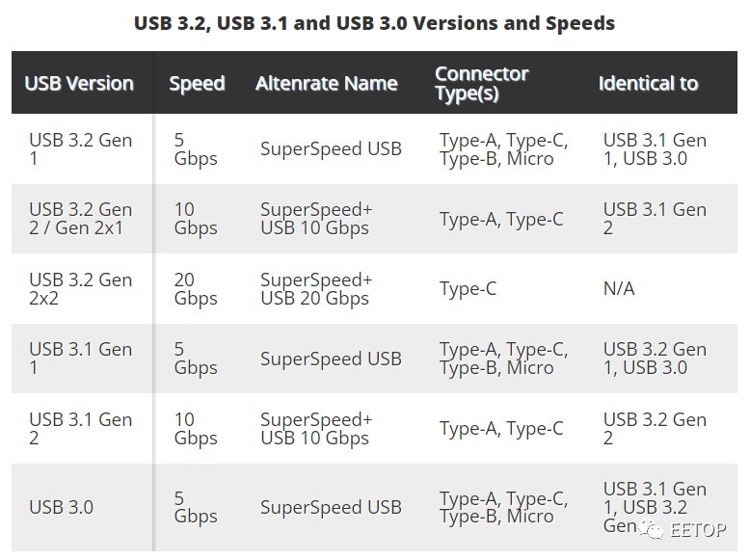Click the WeChat logo icon beside EETOP

click(x=652, y=530)
